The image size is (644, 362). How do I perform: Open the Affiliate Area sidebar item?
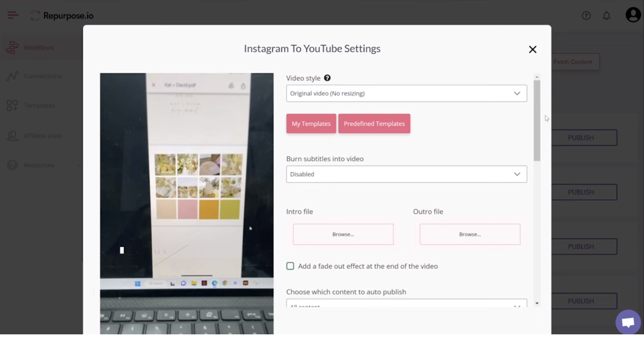click(43, 135)
